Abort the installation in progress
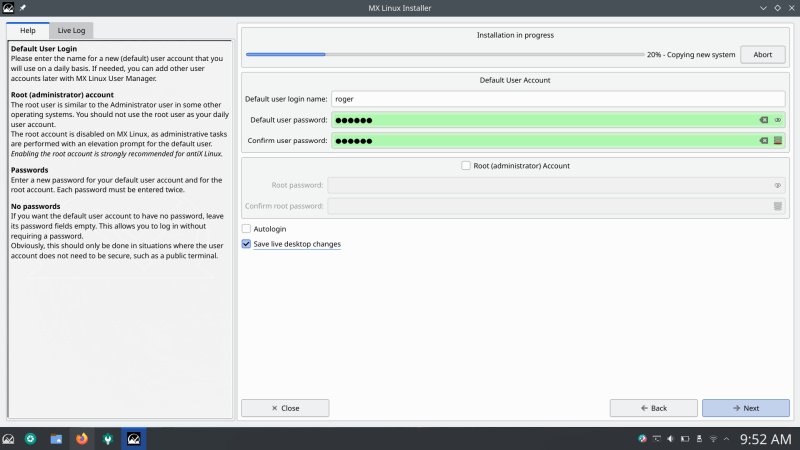The height and width of the screenshot is (450, 800). [763, 55]
